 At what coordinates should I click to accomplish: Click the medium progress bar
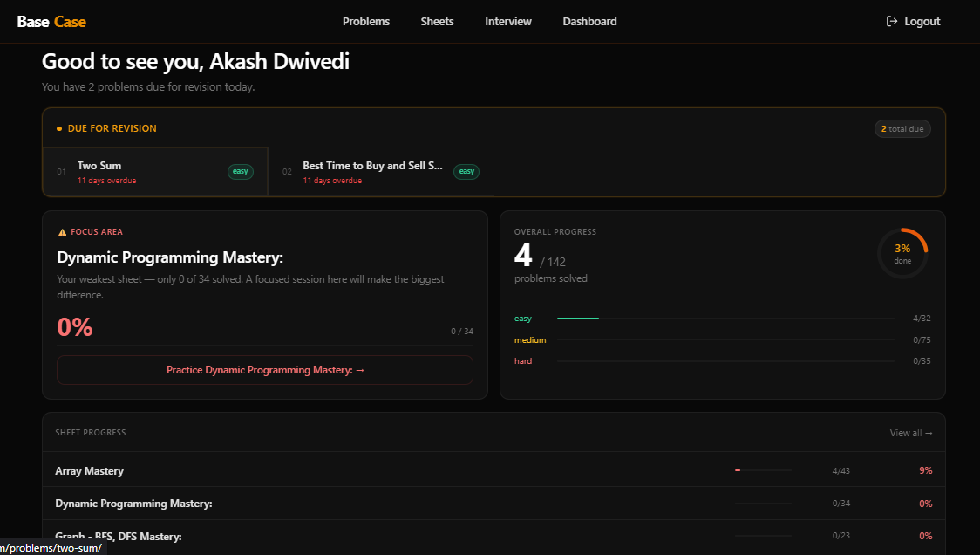tap(725, 339)
